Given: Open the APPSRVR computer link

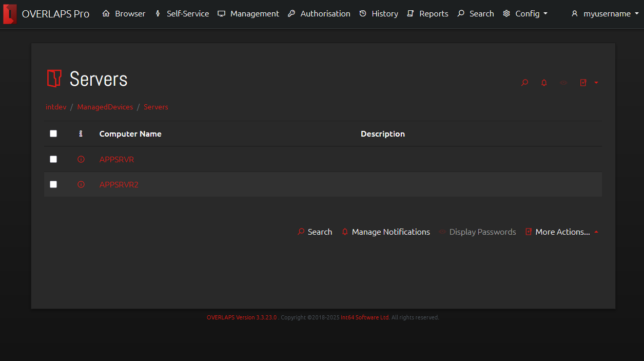Looking at the screenshot, I should tap(116, 159).
